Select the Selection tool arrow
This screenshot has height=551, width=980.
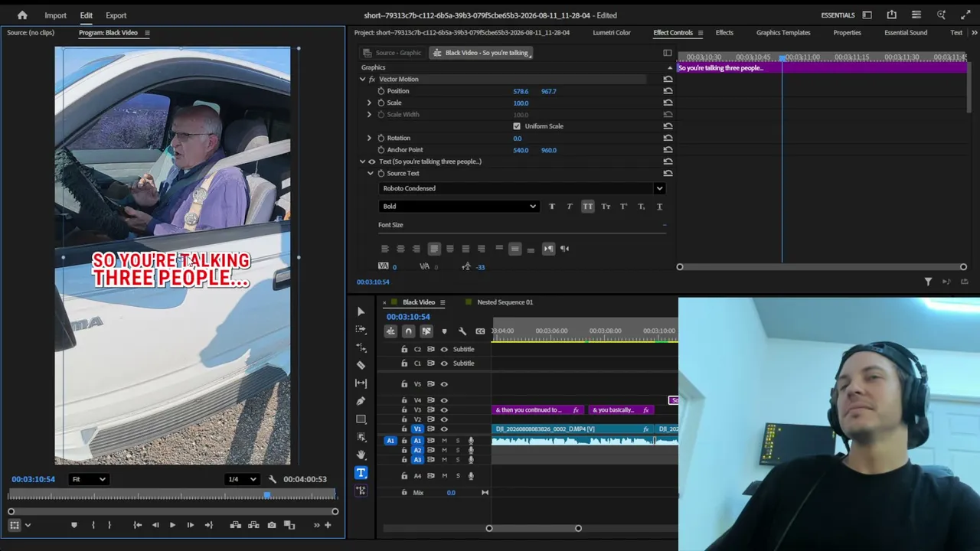click(x=361, y=311)
